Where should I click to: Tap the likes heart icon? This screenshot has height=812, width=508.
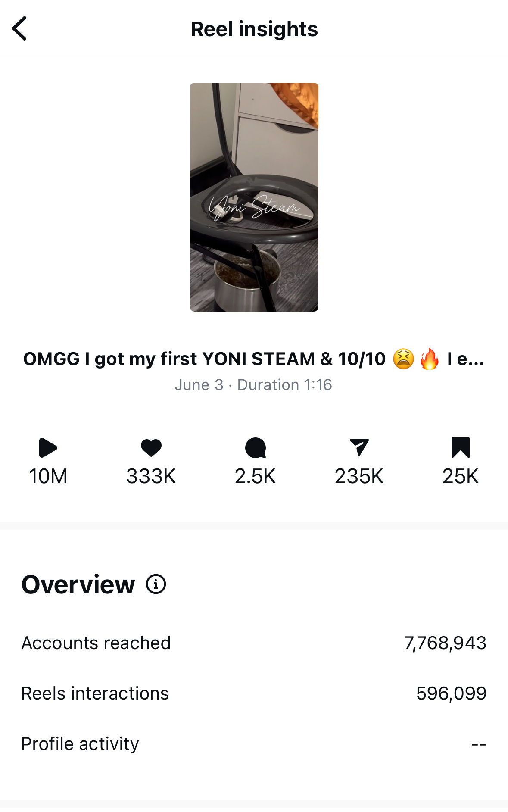tap(151, 447)
